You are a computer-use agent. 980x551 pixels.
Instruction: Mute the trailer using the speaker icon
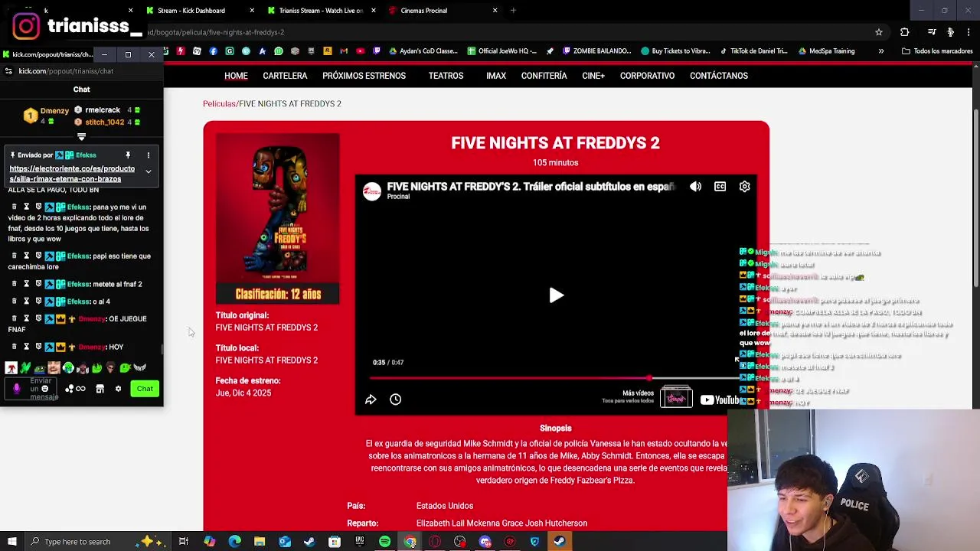point(695,187)
